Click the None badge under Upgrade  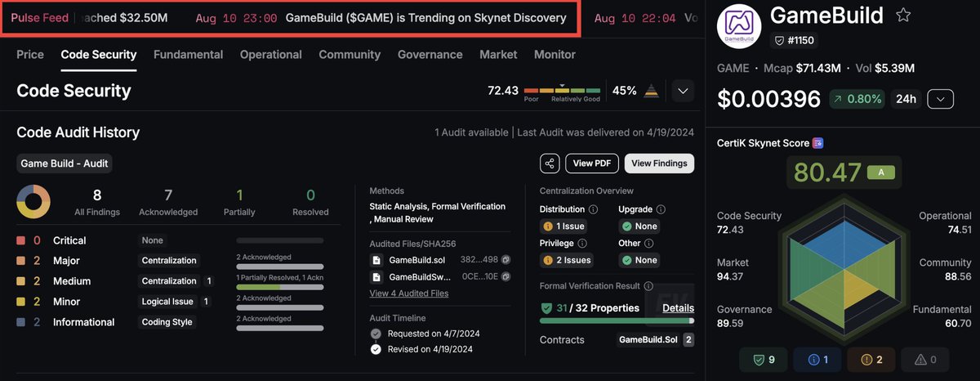(639, 226)
